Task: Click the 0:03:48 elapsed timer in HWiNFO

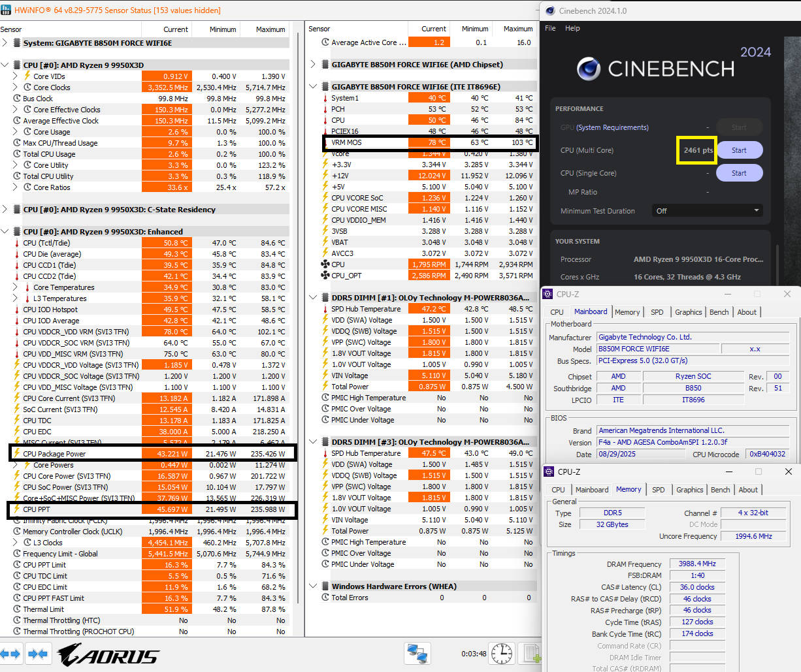Action: 474,653
